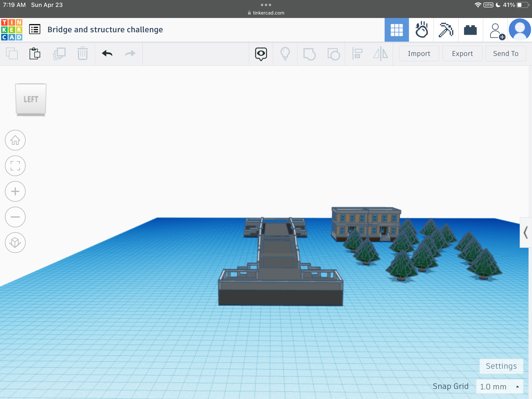Click the Tinkercad logo

tap(12, 30)
